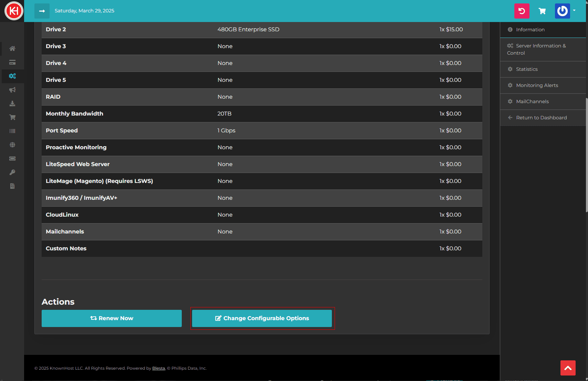Open Monitoring Alerts from side menu
588x381 pixels.
537,85
